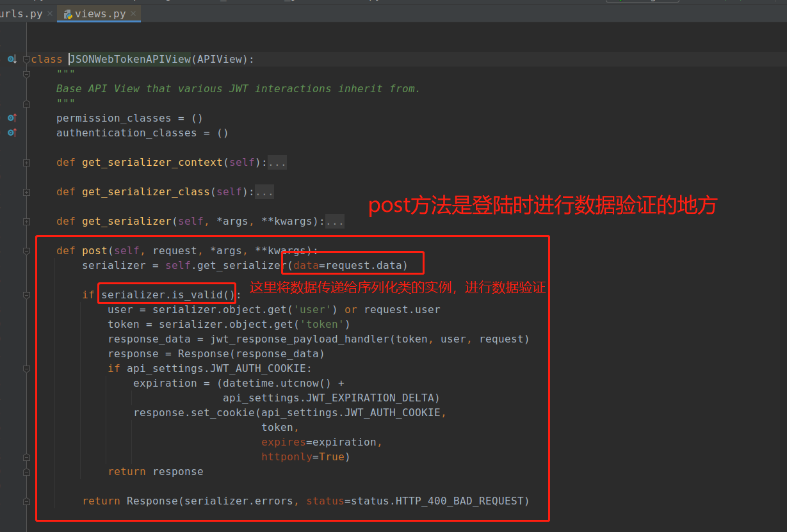Click the 'return response' statement
Screen dimensions: 787x532
click(156, 472)
